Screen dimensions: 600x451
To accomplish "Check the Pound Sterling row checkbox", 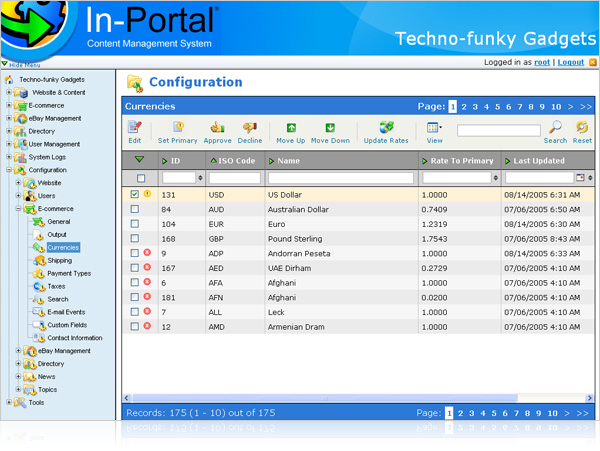I will click(134, 238).
